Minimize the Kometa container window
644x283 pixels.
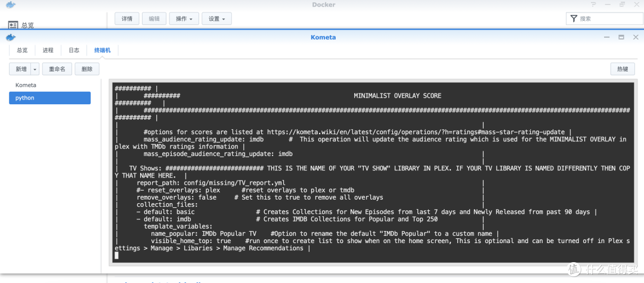coord(608,37)
